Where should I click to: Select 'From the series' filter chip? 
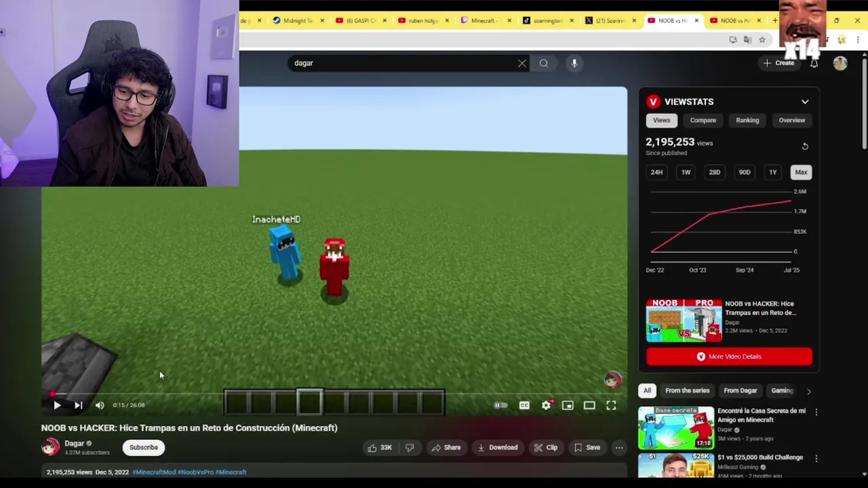(687, 390)
